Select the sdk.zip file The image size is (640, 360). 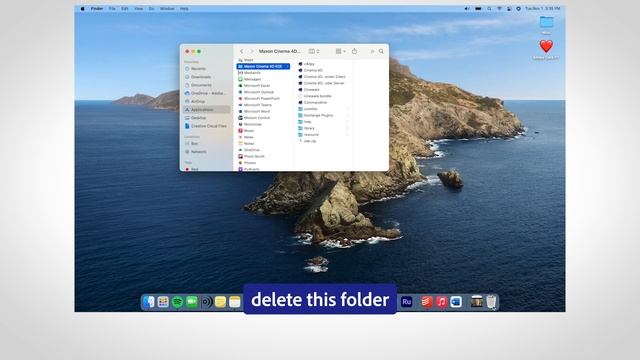(310, 141)
